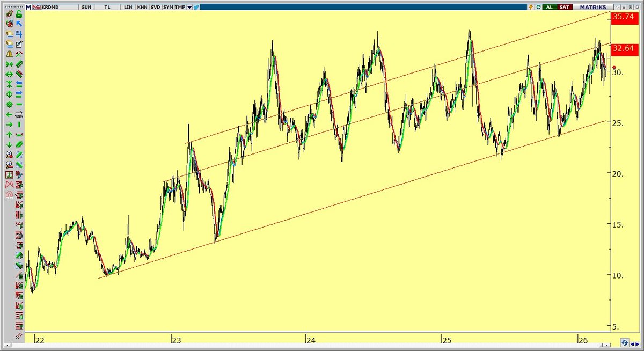
Task: Shift chart with green left arrow
Action: (9, 115)
